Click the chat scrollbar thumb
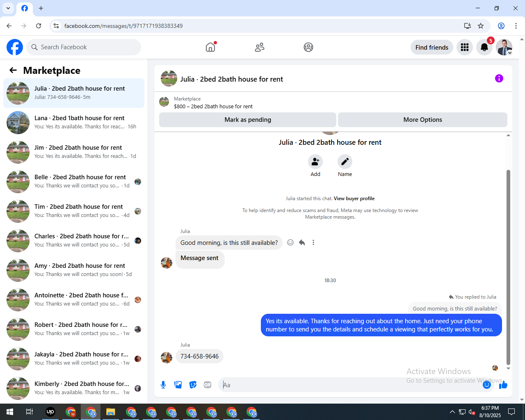The image size is (525, 420). click(508, 267)
